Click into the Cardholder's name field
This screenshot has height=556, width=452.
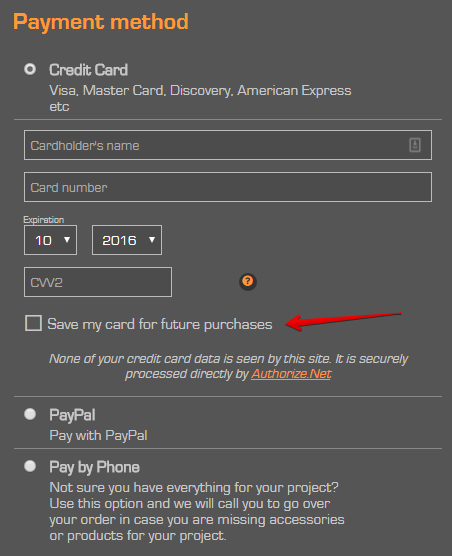pos(228,145)
